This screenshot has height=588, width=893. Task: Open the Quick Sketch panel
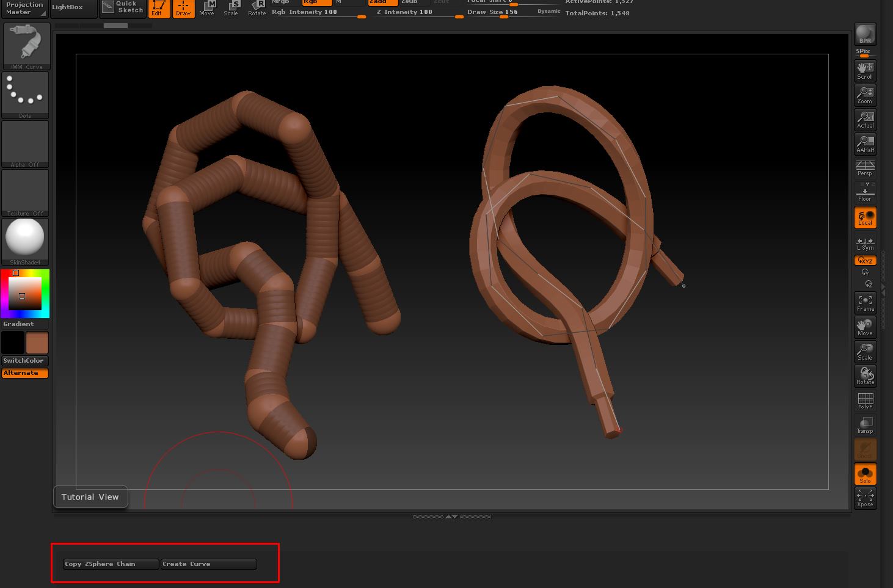(x=122, y=8)
